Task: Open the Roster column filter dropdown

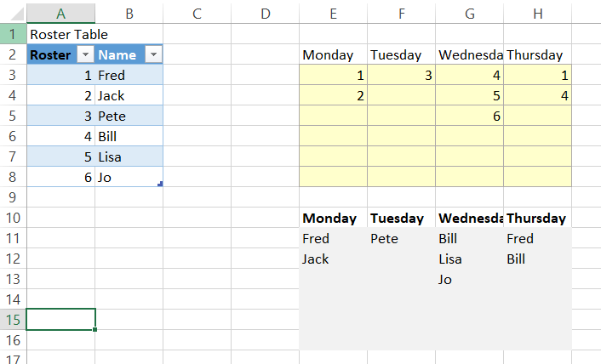Action: [x=84, y=54]
